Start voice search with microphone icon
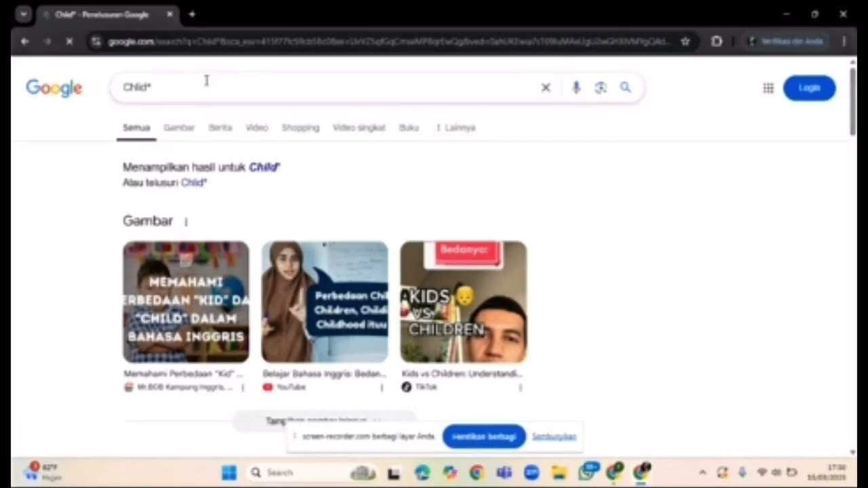The image size is (868, 488). 576,87
